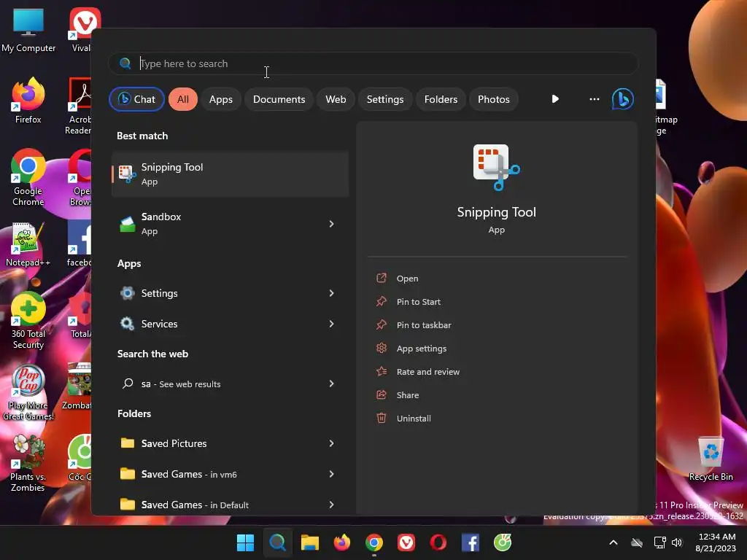Filter results by Apps
The width and height of the screenshot is (747, 560).
pyautogui.click(x=220, y=99)
